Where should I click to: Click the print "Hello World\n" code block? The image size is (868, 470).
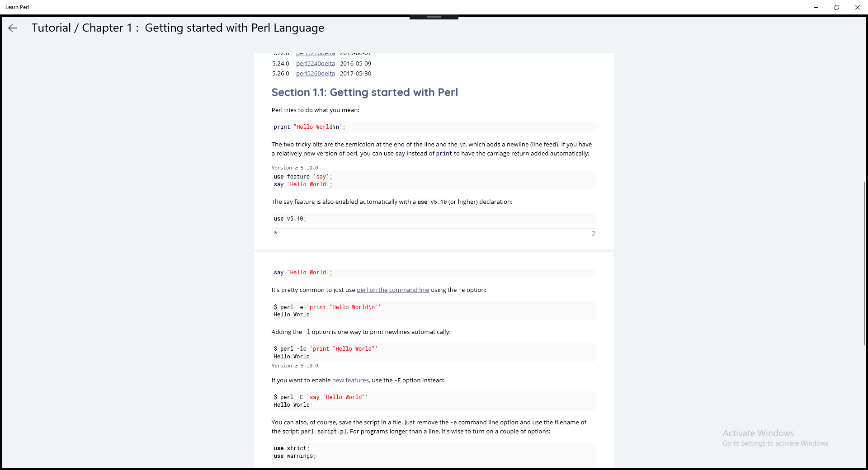[434, 127]
